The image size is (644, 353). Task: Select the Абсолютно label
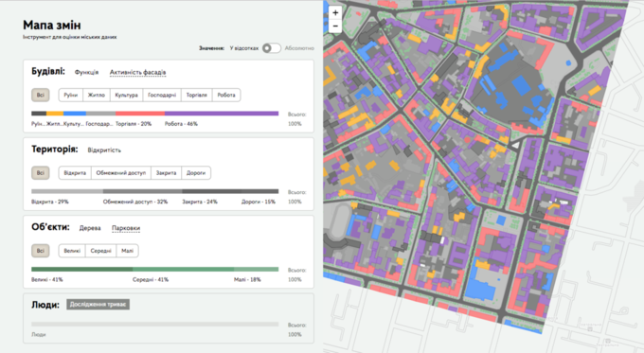pyautogui.click(x=299, y=48)
